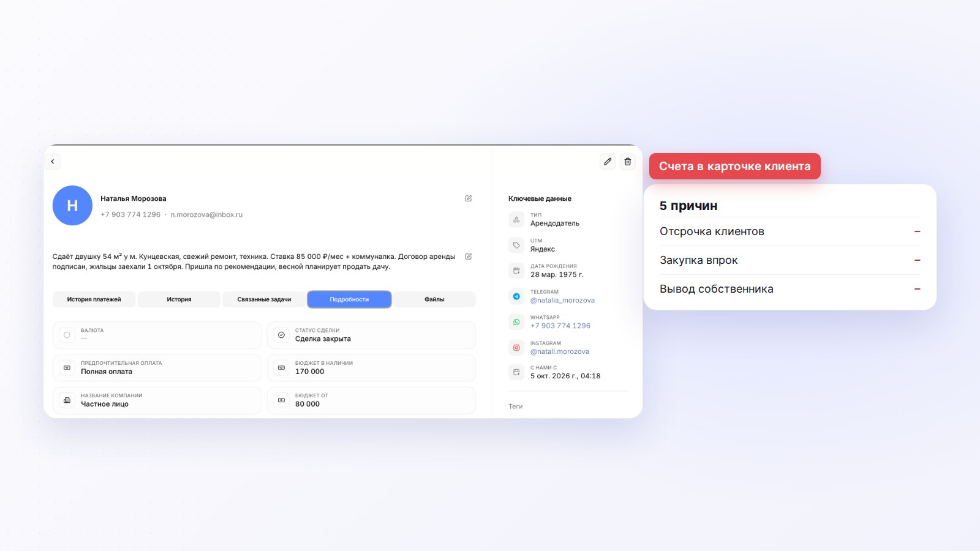Viewport: 980px width, 551px height.
Task: Click the calendar icon for С нами с
Action: pos(516,372)
